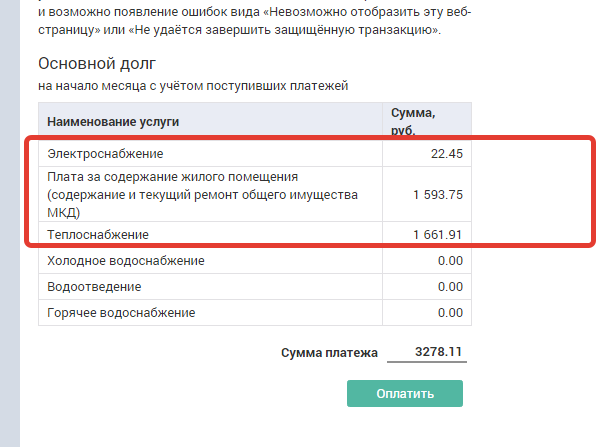Select the Холодное водоснабжение row label
610x447 pixels.
(x=126, y=261)
